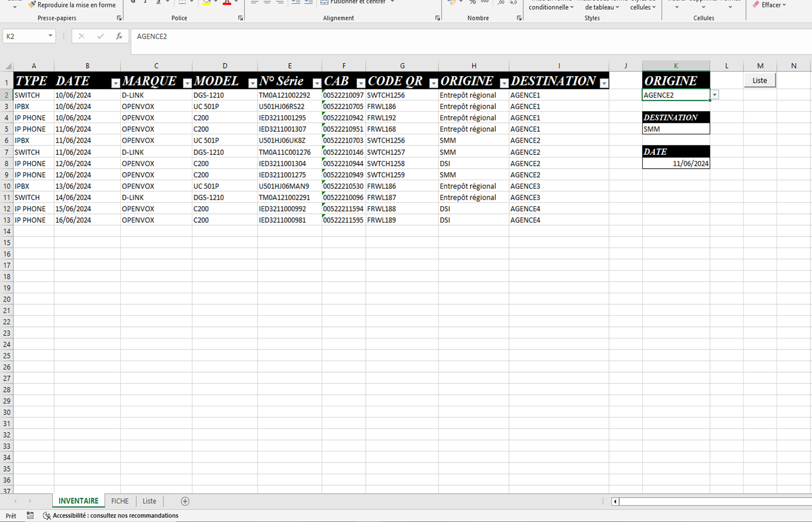Open the accessibility recommendations in status bar
The image size is (812, 522).
[x=110, y=515]
